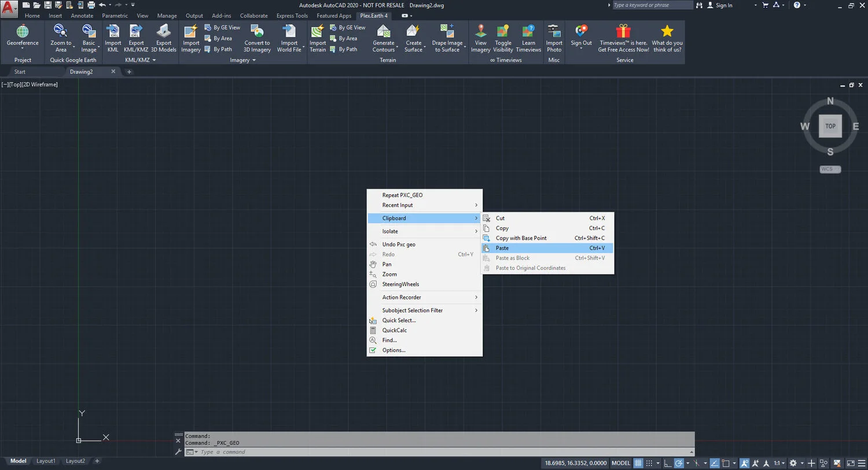Screen dimensions: 868x470
Task: Switch to the Home ribbon tab
Action: 32,16
